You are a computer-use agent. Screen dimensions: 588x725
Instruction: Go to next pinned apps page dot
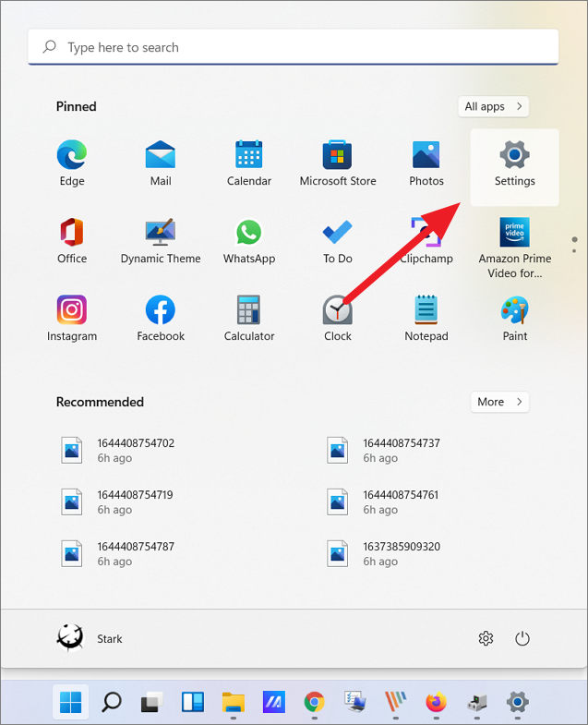(574, 251)
